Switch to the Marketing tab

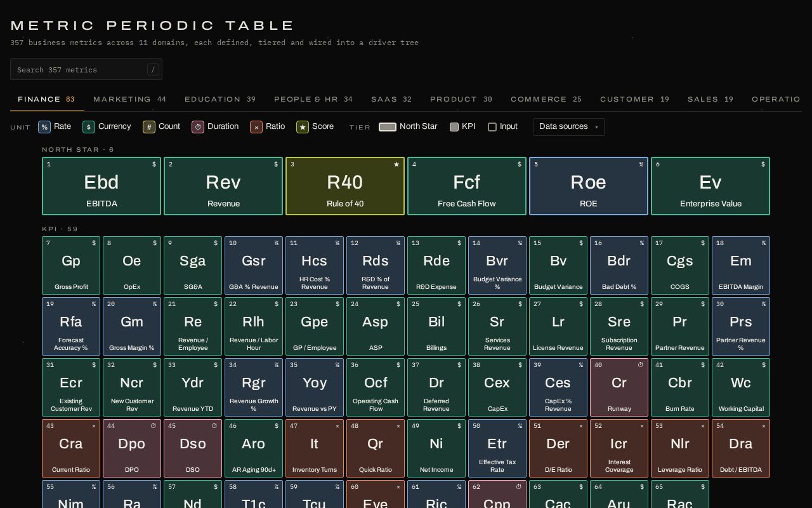(x=129, y=100)
